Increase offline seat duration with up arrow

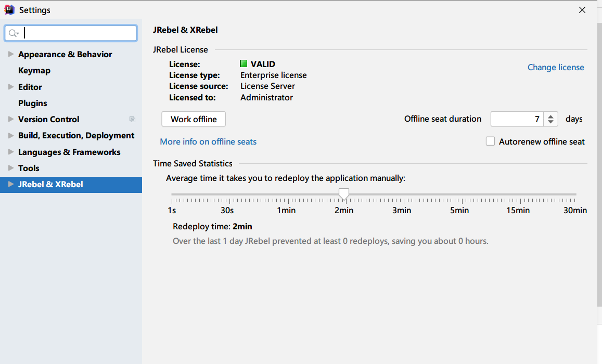pyautogui.click(x=551, y=116)
